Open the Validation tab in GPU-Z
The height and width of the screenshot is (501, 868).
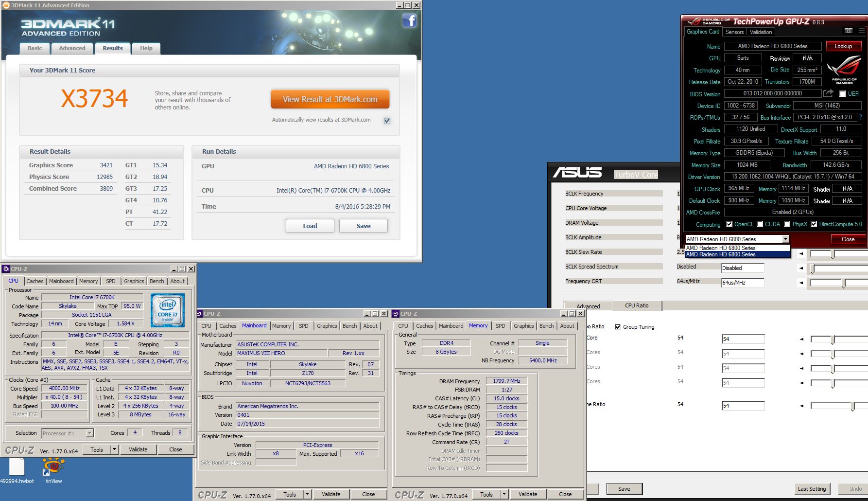click(761, 32)
